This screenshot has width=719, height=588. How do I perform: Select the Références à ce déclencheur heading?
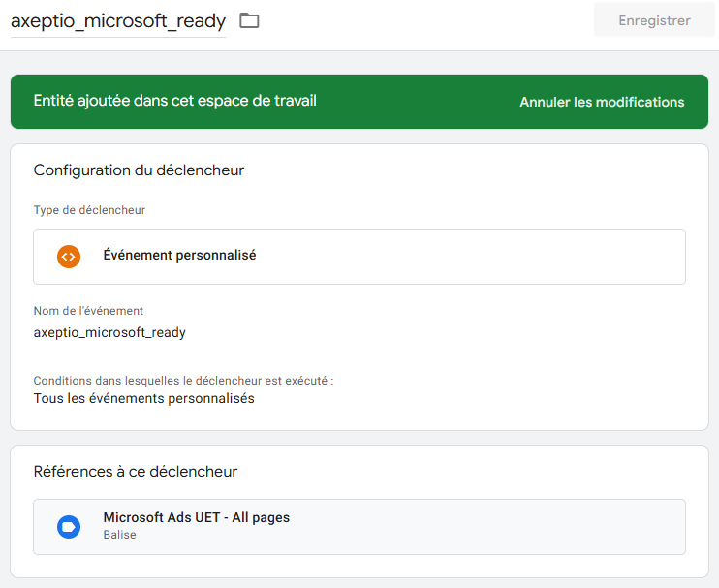(136, 471)
